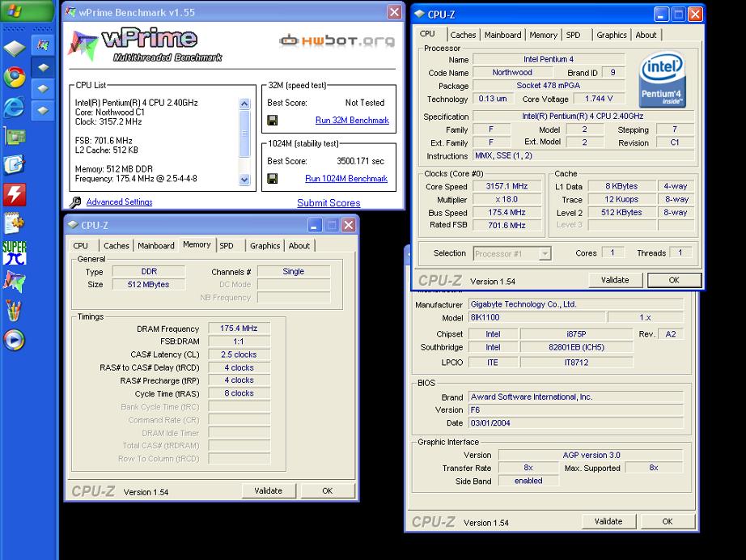Select the pressed dark CPU-Z taskbar button
746x560 pixels.
click(43, 67)
